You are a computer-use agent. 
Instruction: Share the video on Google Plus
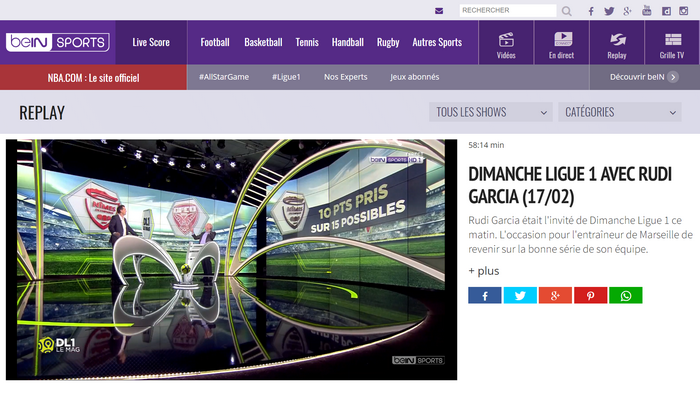point(555,295)
